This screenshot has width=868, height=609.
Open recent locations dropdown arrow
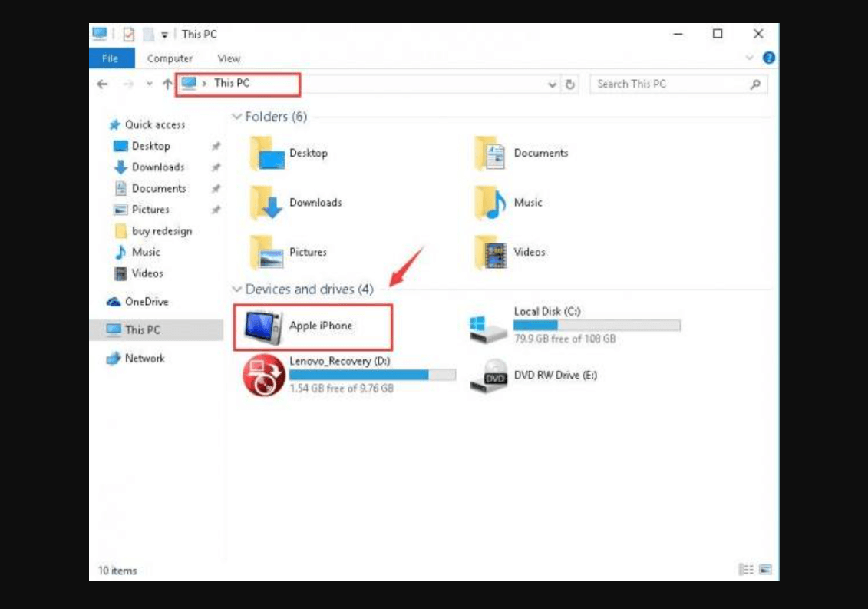tap(149, 84)
